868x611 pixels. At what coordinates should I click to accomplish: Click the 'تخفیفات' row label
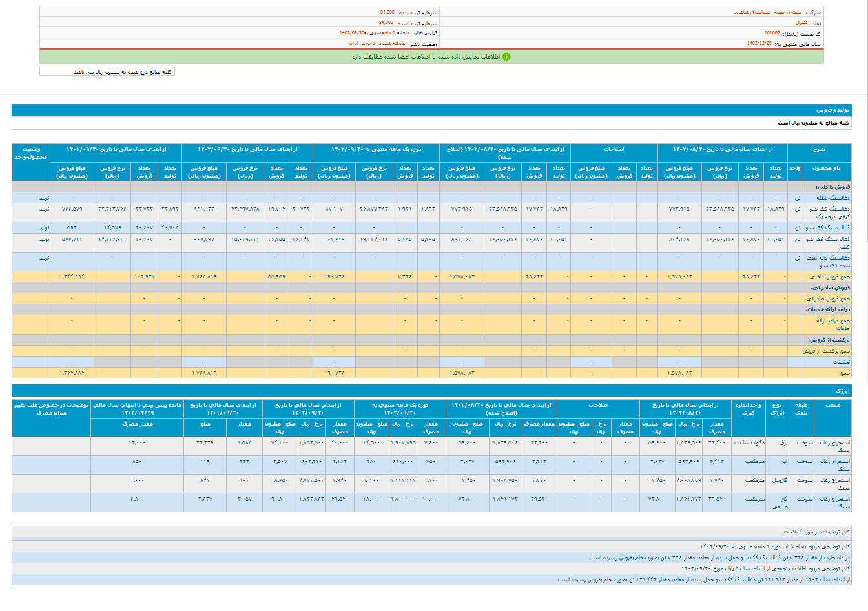(840, 362)
